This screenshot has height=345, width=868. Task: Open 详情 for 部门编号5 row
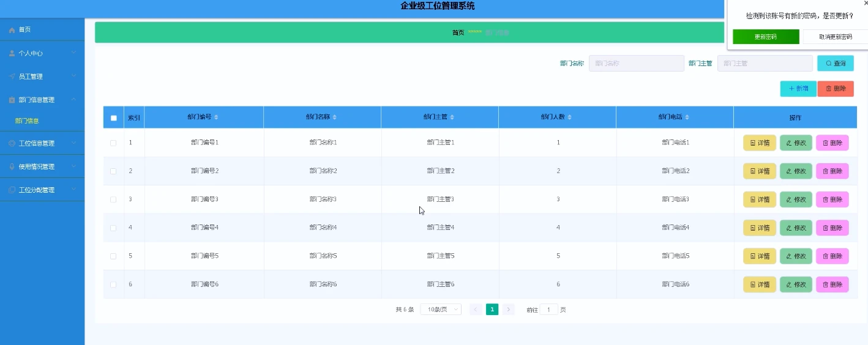click(x=760, y=256)
